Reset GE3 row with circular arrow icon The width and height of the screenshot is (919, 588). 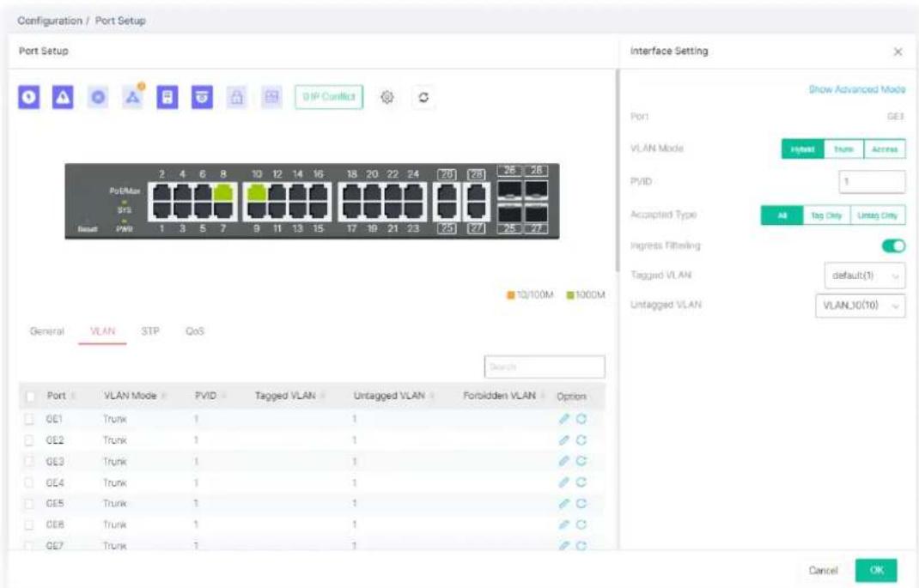tap(581, 461)
